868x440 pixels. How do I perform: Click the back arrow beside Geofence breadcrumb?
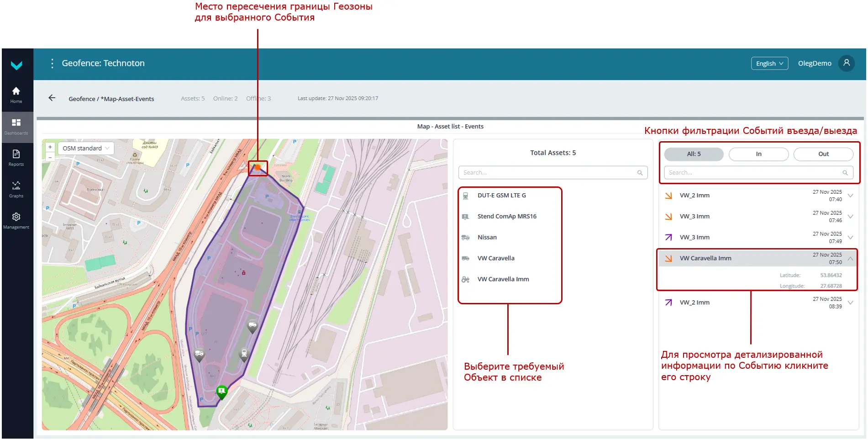pyautogui.click(x=52, y=98)
